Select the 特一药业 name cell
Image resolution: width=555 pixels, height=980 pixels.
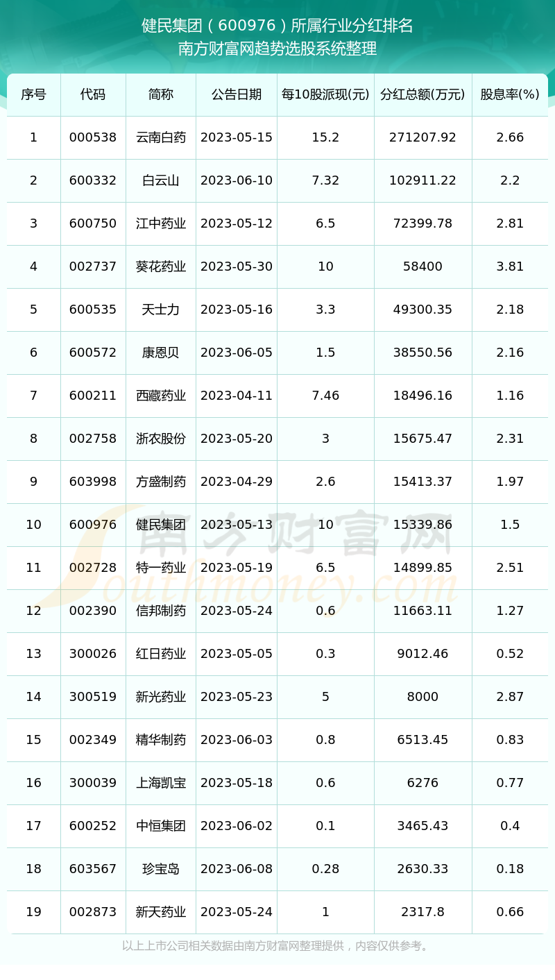[x=161, y=568]
